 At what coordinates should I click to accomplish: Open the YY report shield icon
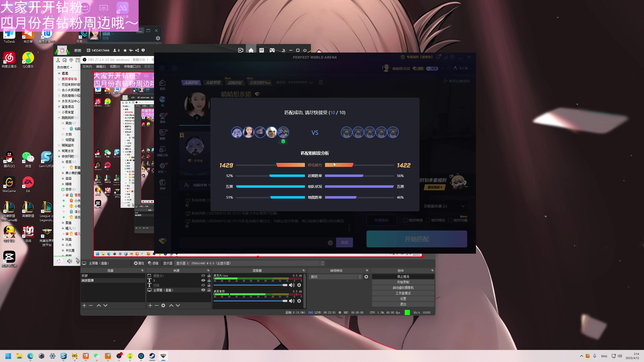pyautogui.click(x=143, y=50)
